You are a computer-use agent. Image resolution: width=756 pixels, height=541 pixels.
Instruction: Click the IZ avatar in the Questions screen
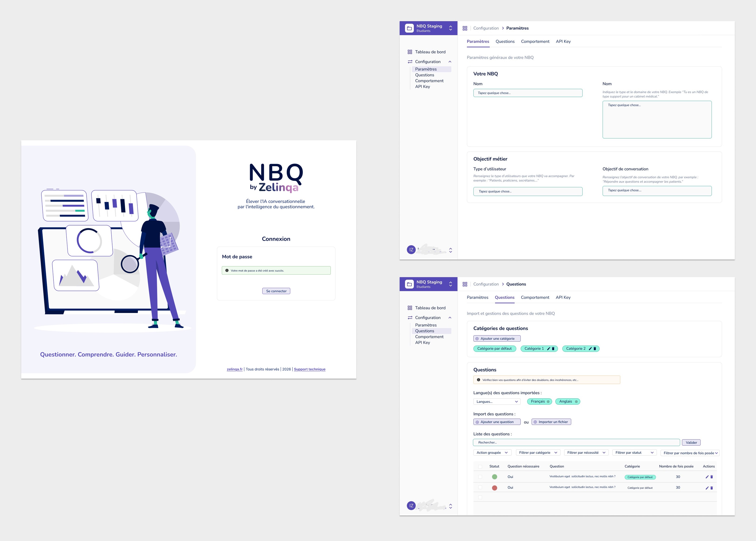(x=411, y=506)
